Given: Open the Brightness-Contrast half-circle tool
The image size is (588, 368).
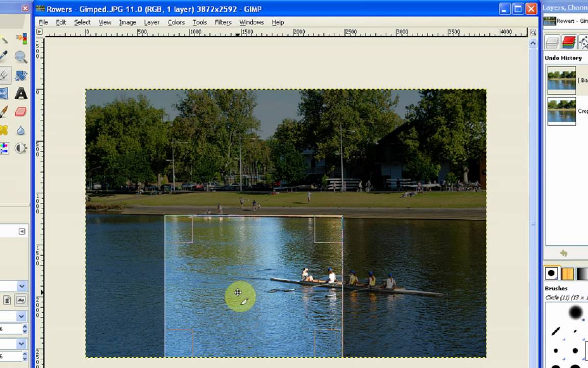Looking at the screenshot, I should pos(21,148).
